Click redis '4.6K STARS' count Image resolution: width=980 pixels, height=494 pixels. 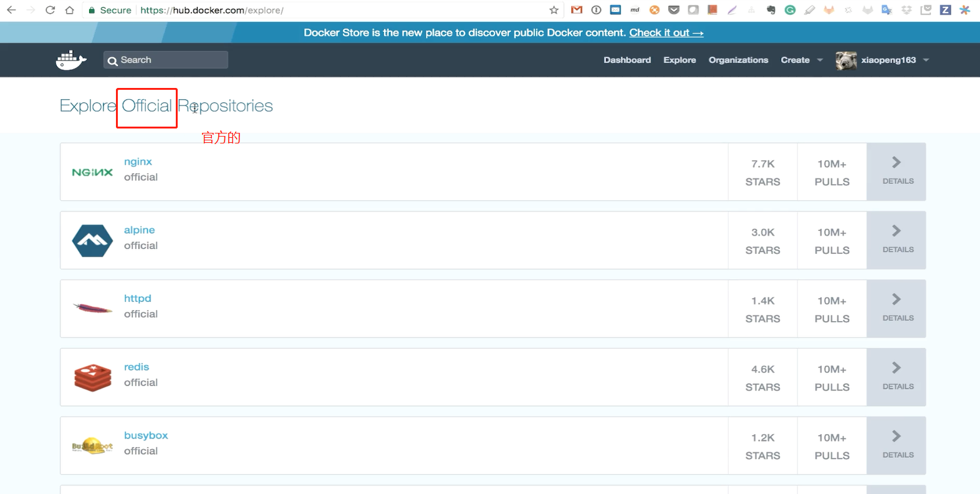pos(762,378)
